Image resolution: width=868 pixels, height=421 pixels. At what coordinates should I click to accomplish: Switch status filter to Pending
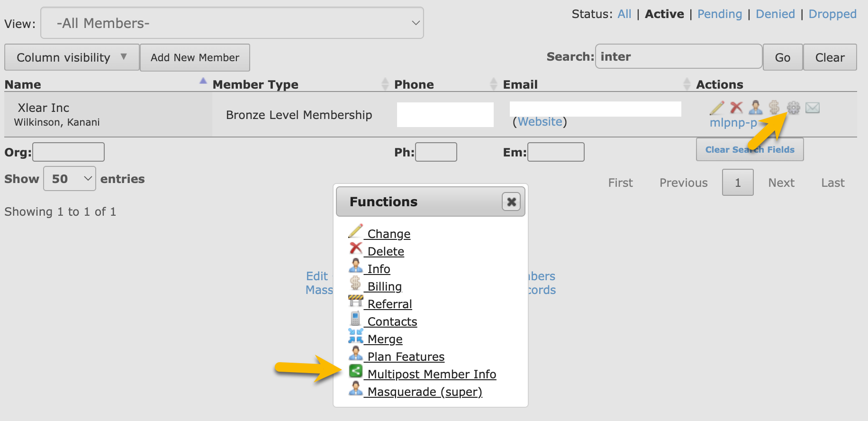720,14
